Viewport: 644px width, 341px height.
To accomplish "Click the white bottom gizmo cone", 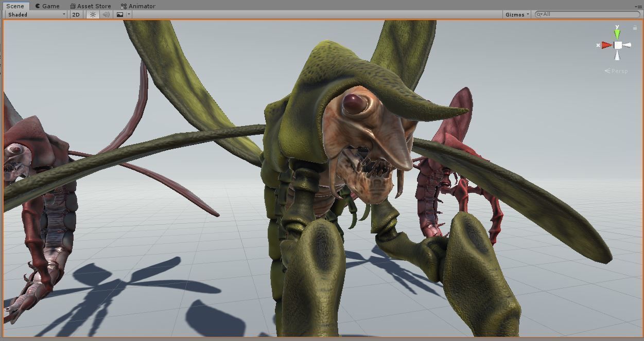I will [x=618, y=55].
